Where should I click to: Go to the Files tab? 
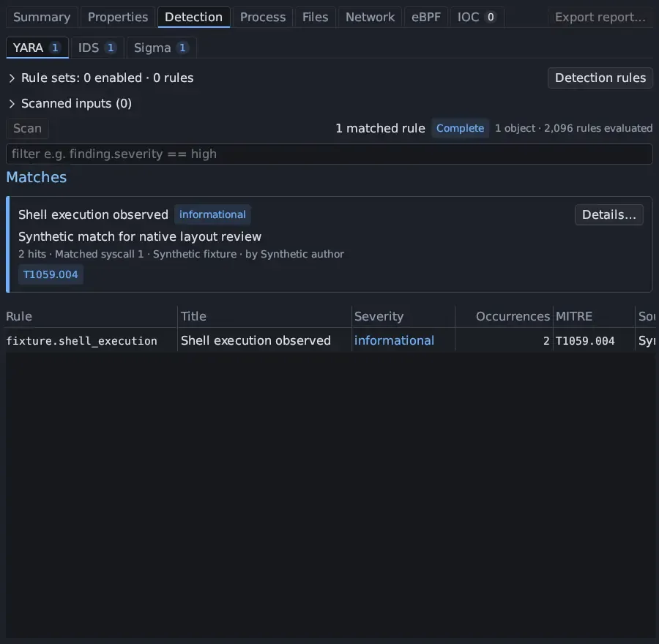[x=315, y=18]
